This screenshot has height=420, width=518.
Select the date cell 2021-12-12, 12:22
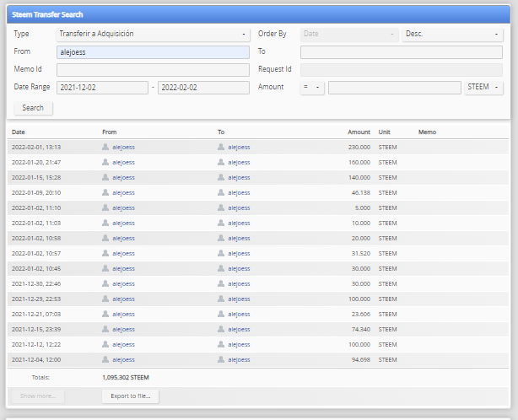tap(36, 345)
